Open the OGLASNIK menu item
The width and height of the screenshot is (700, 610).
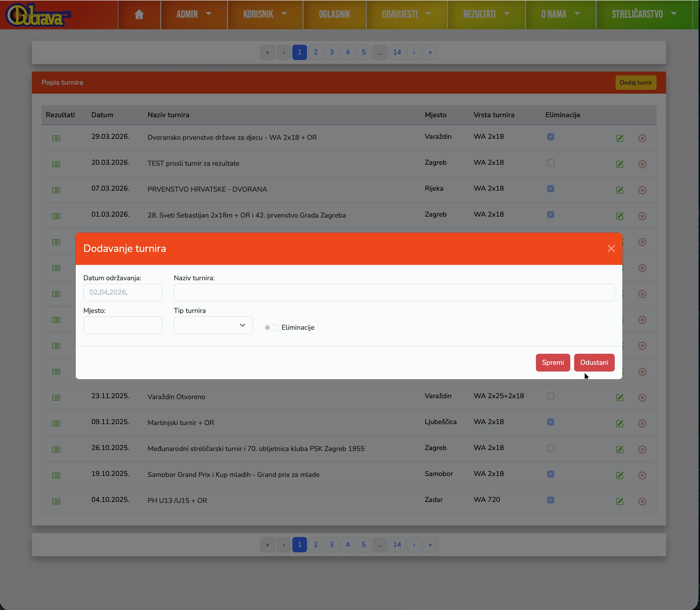tap(334, 14)
